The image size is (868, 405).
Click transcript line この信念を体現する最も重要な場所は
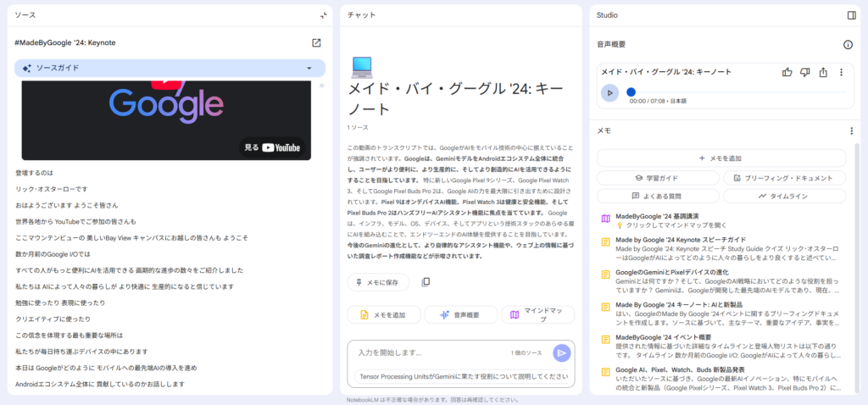tap(69, 336)
